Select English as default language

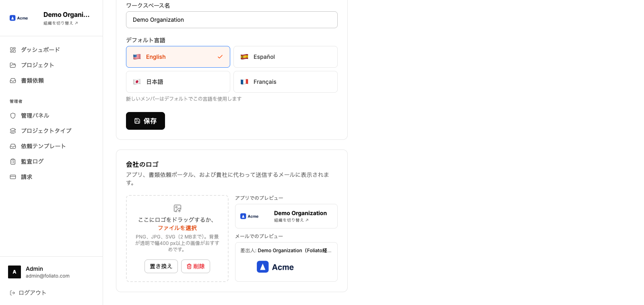point(178,57)
